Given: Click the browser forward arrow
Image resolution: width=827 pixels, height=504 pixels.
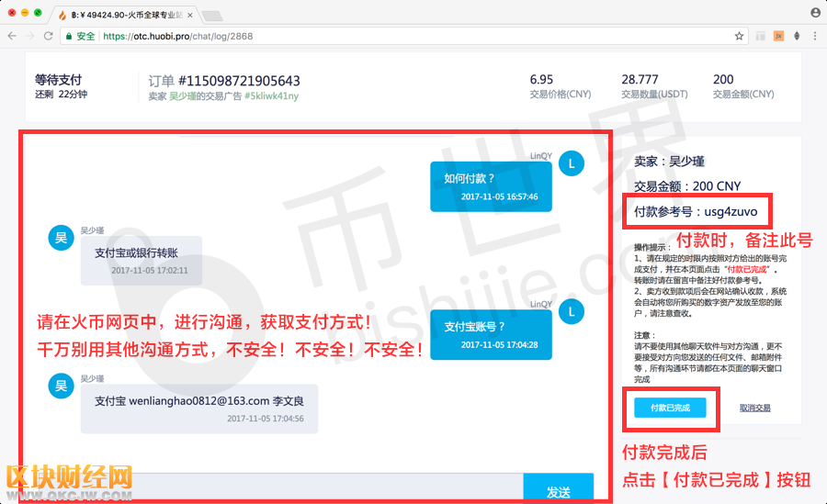Looking at the screenshot, I should coord(30,36).
